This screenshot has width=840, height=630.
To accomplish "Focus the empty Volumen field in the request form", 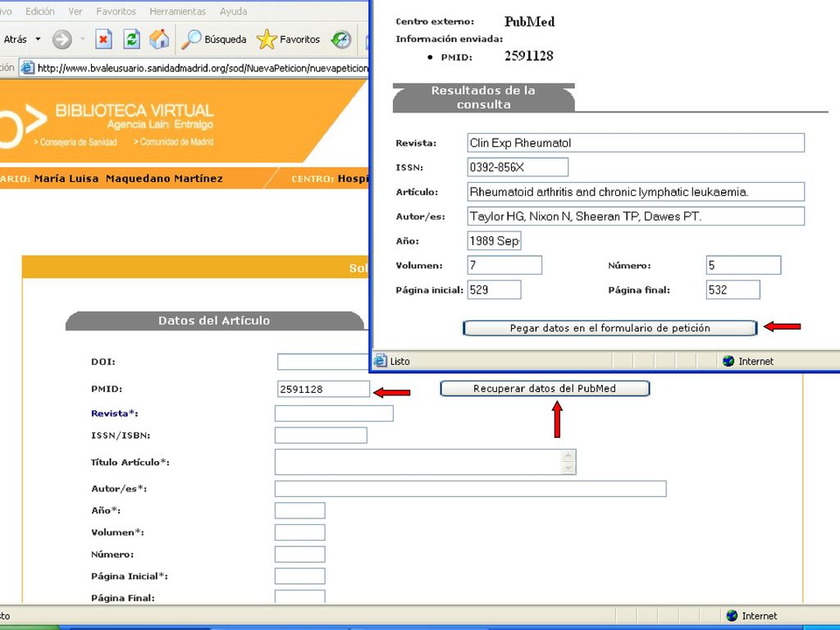I will [300, 532].
